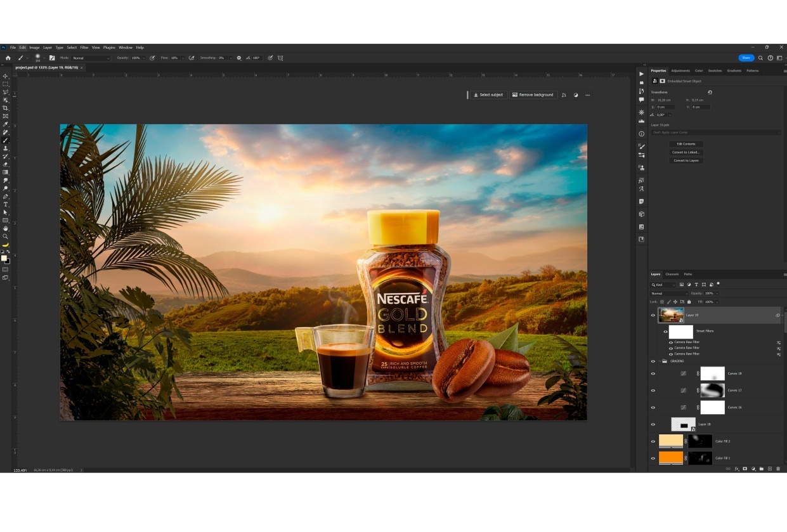Reset transform in Properties panel
The width and height of the screenshot is (787, 532).
(710, 92)
